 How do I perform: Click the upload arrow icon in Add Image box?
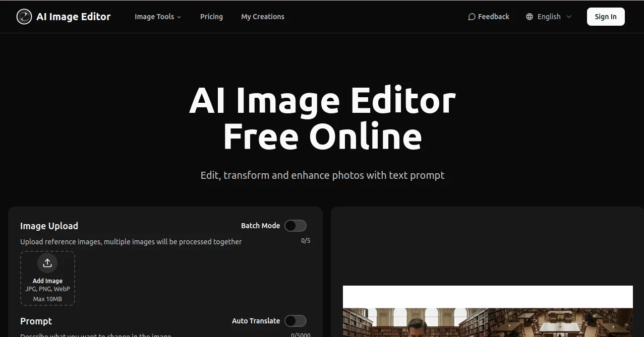coord(47,262)
